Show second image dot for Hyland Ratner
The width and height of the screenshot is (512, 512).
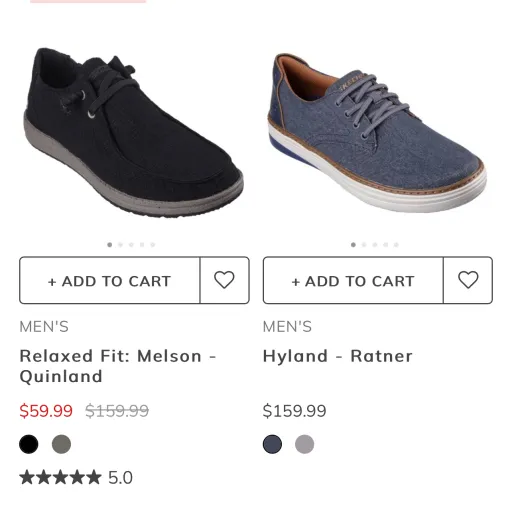[x=364, y=245]
